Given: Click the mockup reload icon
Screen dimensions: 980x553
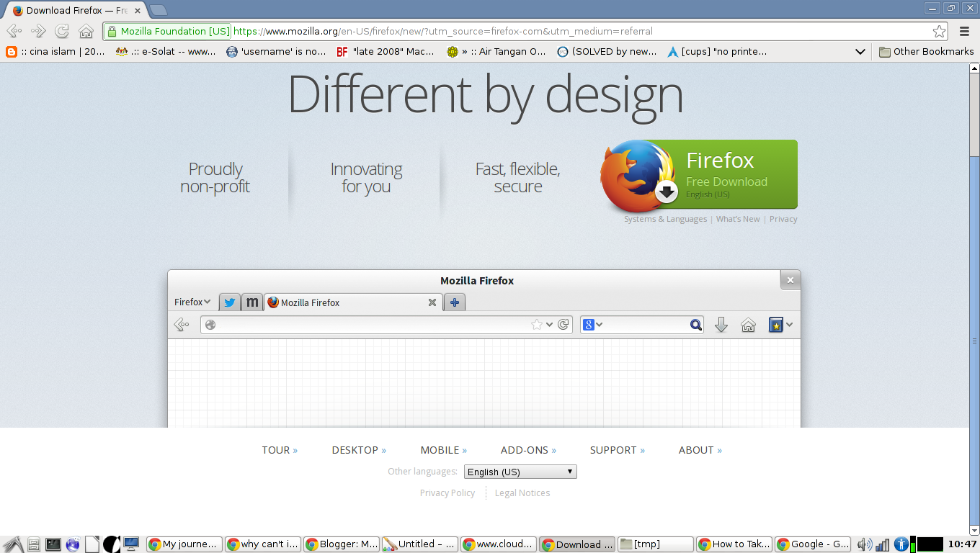Looking at the screenshot, I should coord(563,325).
